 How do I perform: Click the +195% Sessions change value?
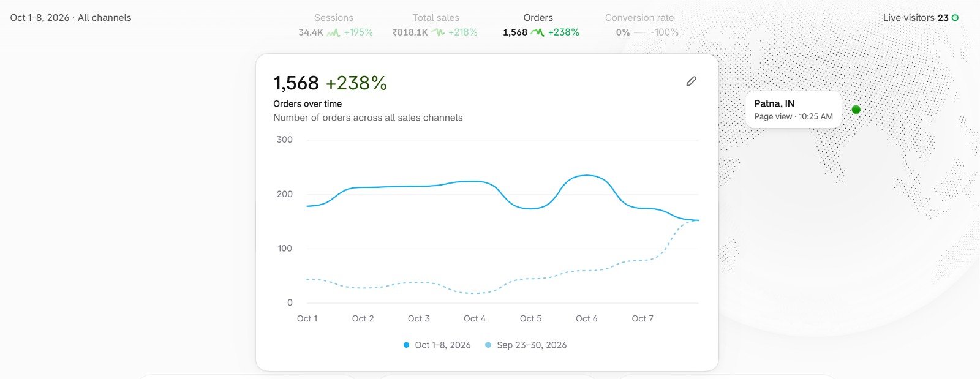point(358,32)
